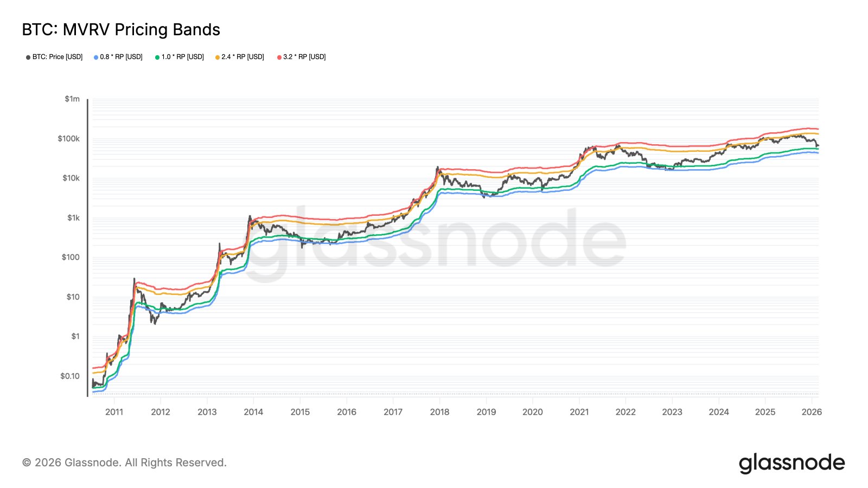Click the blue 0.8 RP legend dot

[x=96, y=57]
